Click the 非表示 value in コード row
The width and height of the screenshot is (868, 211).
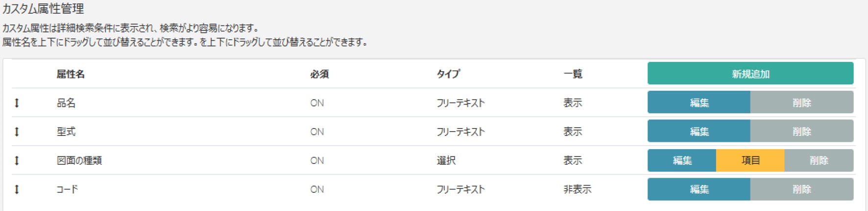click(577, 189)
